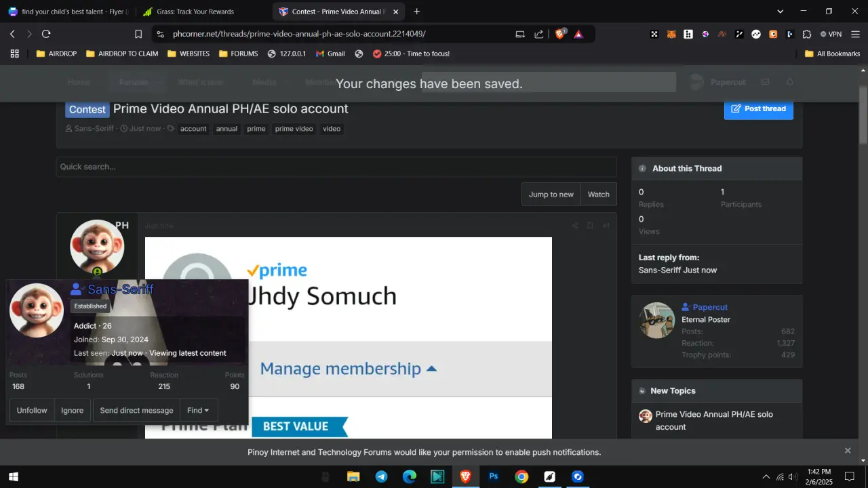The height and width of the screenshot is (488, 868).
Task: Open the share icon in address bar
Action: (539, 34)
